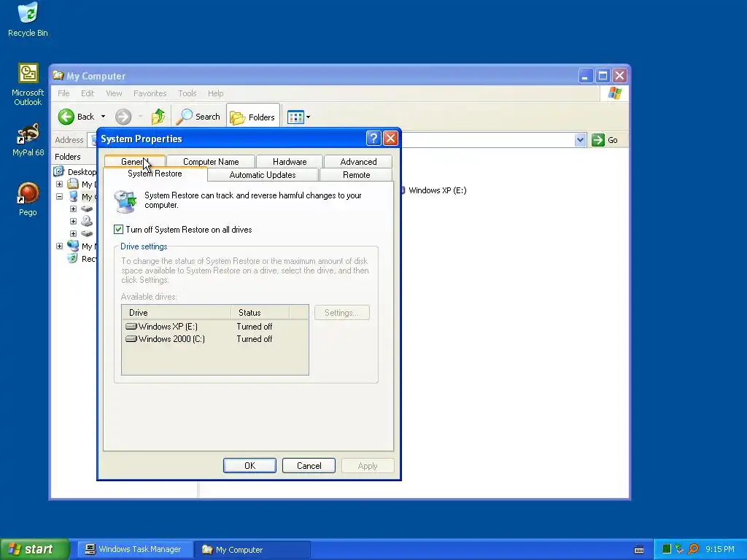The width and height of the screenshot is (747, 560).
Task: Open the address bar dropdown
Action: (580, 140)
